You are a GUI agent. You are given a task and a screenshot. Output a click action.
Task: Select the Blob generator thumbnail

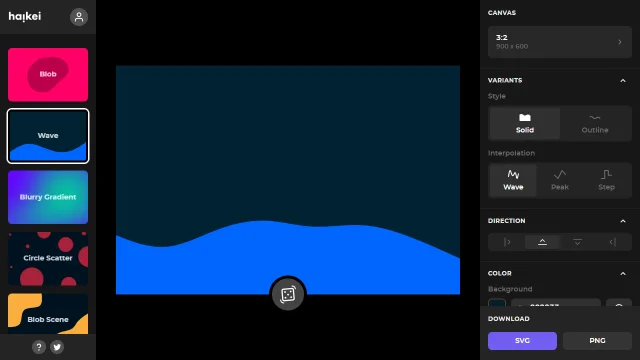pos(48,75)
